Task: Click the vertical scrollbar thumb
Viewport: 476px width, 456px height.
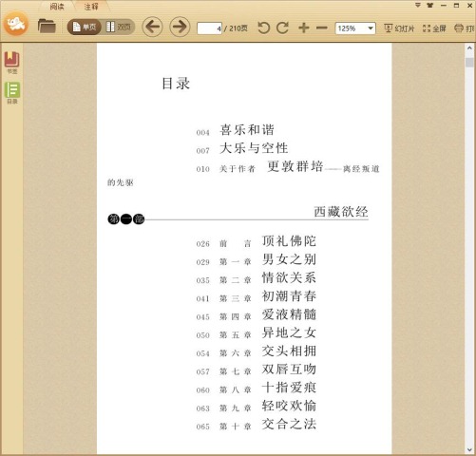Action: click(469, 62)
